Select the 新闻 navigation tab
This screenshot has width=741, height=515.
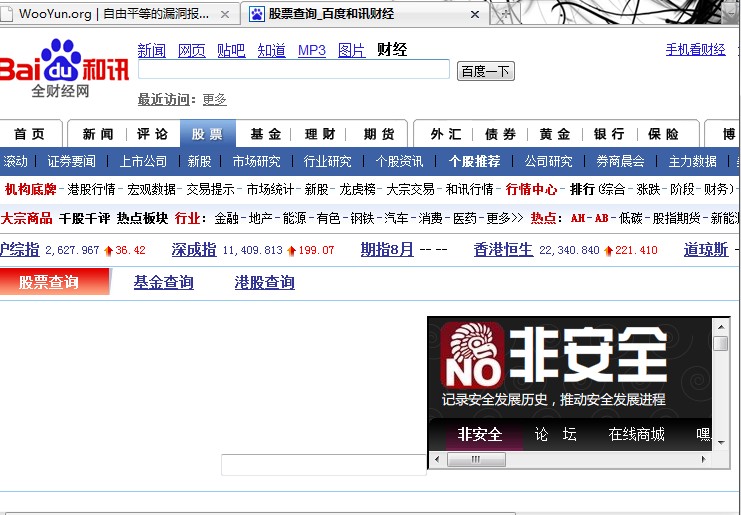click(x=97, y=134)
